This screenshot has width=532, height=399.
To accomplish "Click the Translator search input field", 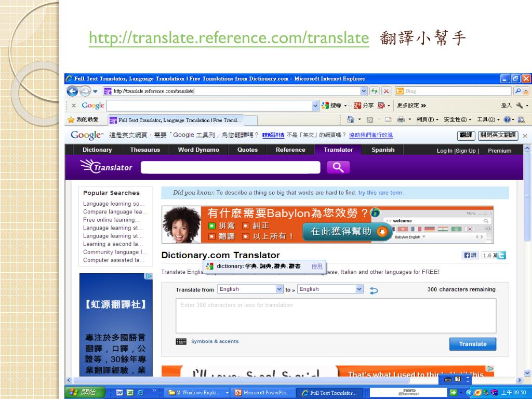I will coord(230,167).
